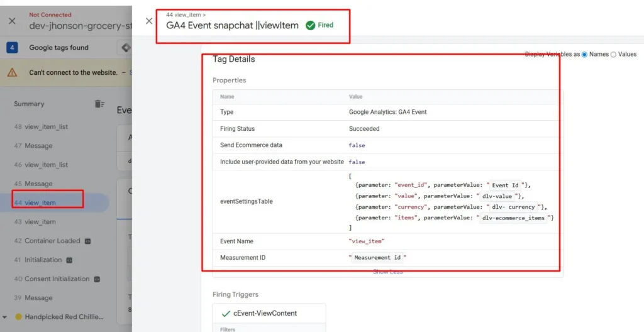Select the Names display variables radio

[x=584, y=54]
